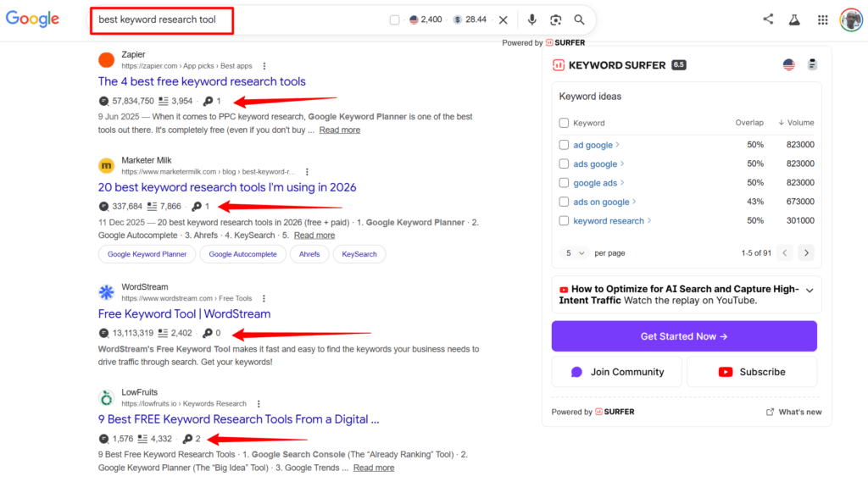Check the 'google ads' keyword box
Image resolution: width=868 pixels, height=482 pixels.
(x=564, y=183)
